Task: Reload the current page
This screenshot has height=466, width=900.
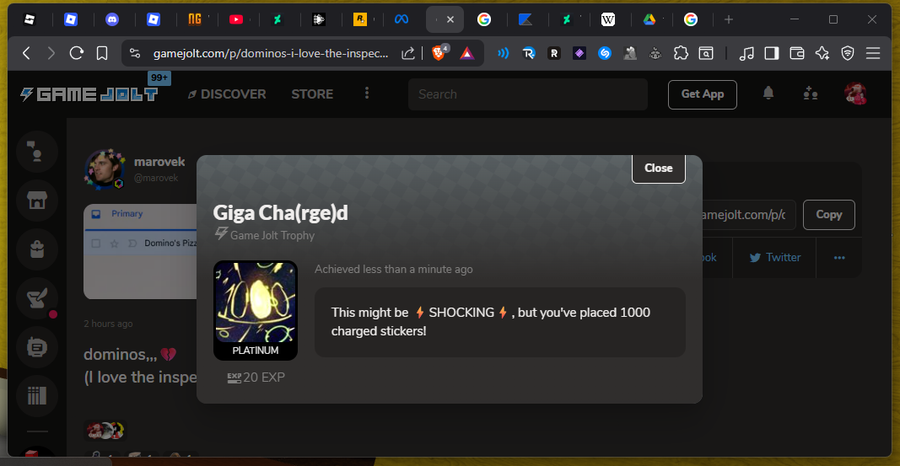Action: pyautogui.click(x=76, y=53)
